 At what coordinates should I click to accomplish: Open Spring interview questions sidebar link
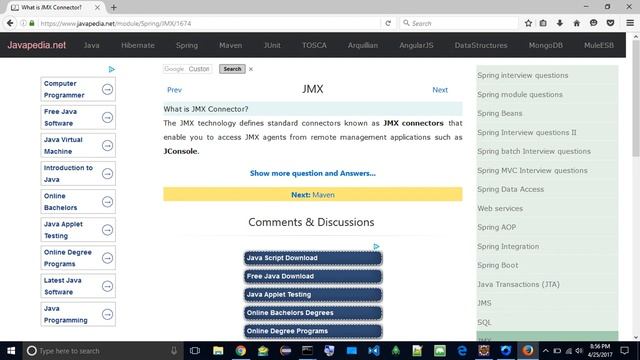click(522, 76)
